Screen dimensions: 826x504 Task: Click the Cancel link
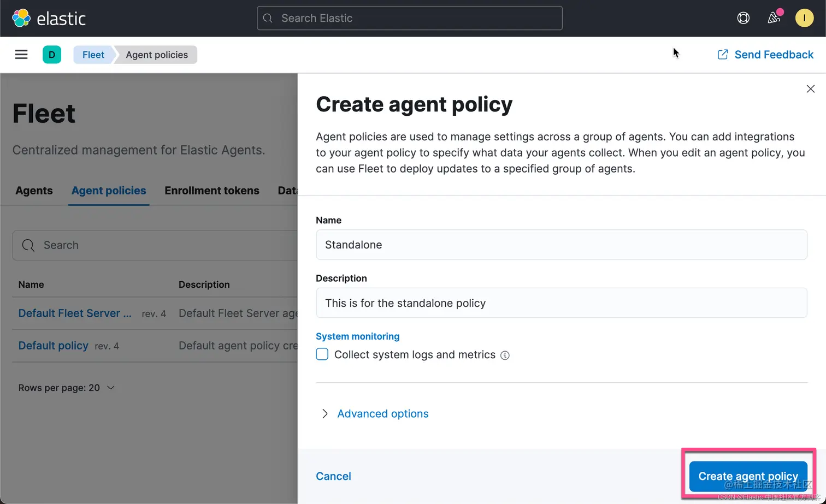[333, 476]
